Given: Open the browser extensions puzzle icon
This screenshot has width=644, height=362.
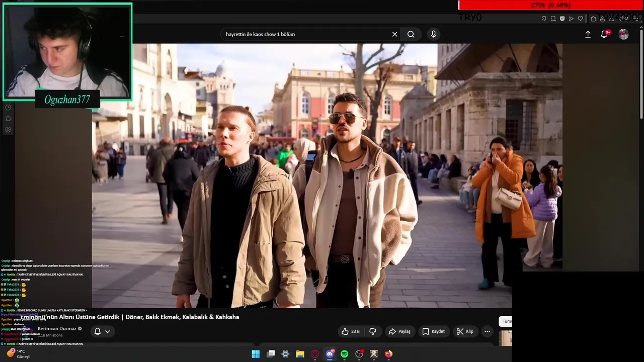Looking at the screenshot, I should tap(593, 19).
